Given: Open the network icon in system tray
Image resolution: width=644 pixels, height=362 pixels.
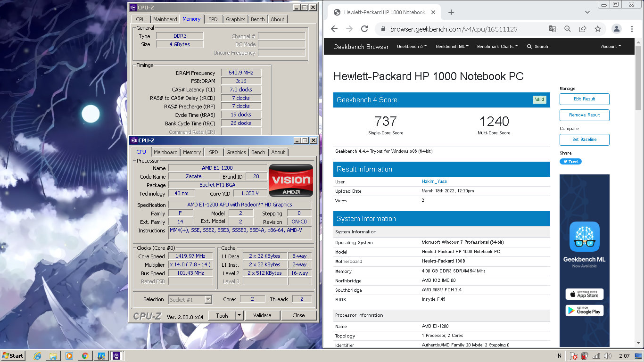Looking at the screenshot, I should [x=596, y=356].
